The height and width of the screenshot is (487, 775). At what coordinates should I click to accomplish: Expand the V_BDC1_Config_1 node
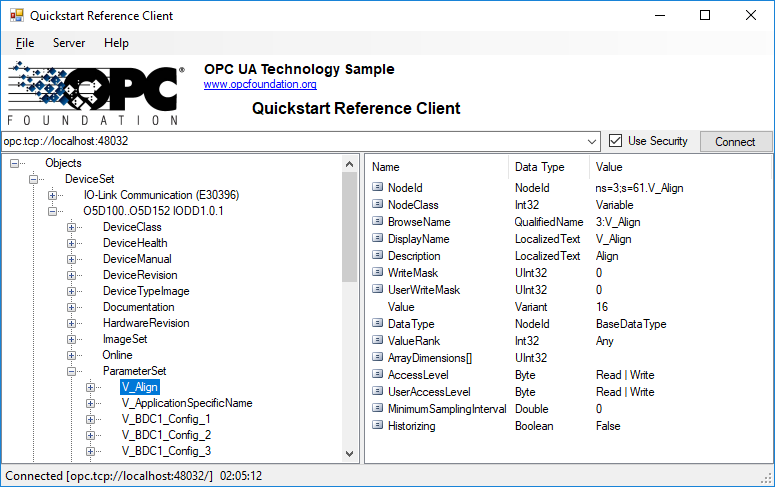(90, 419)
